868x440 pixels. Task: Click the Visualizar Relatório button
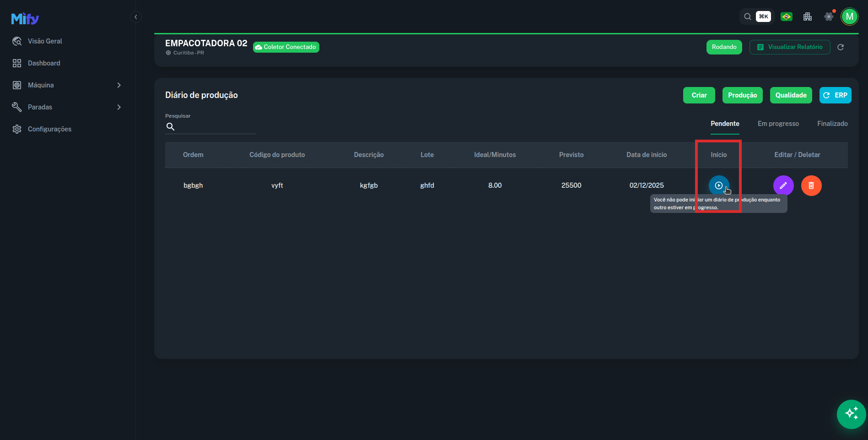click(789, 47)
